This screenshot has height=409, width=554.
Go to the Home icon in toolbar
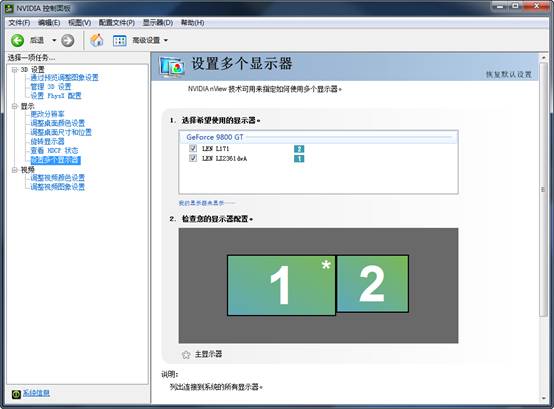[x=96, y=40]
